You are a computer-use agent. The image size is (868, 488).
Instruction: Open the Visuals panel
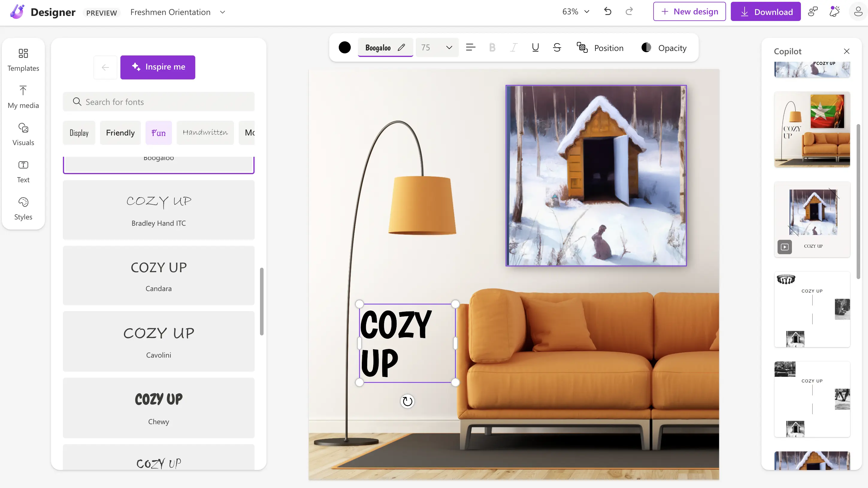pyautogui.click(x=23, y=134)
